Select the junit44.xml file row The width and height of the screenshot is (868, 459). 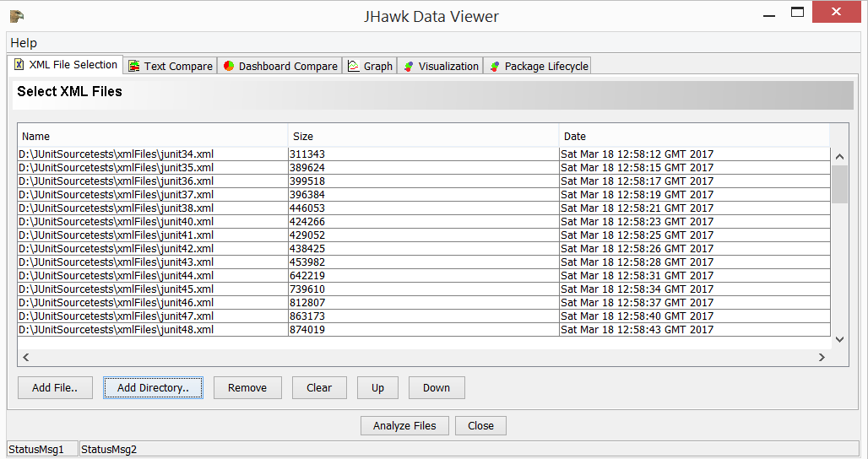pos(424,275)
